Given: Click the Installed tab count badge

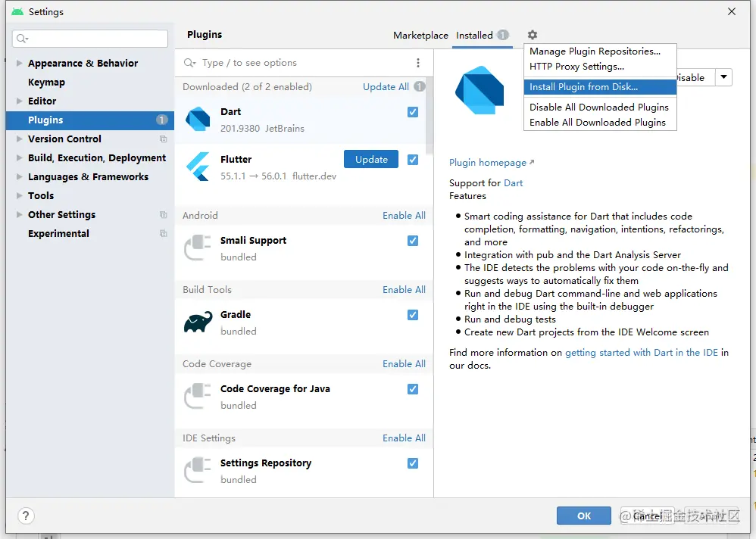Looking at the screenshot, I should [x=503, y=35].
